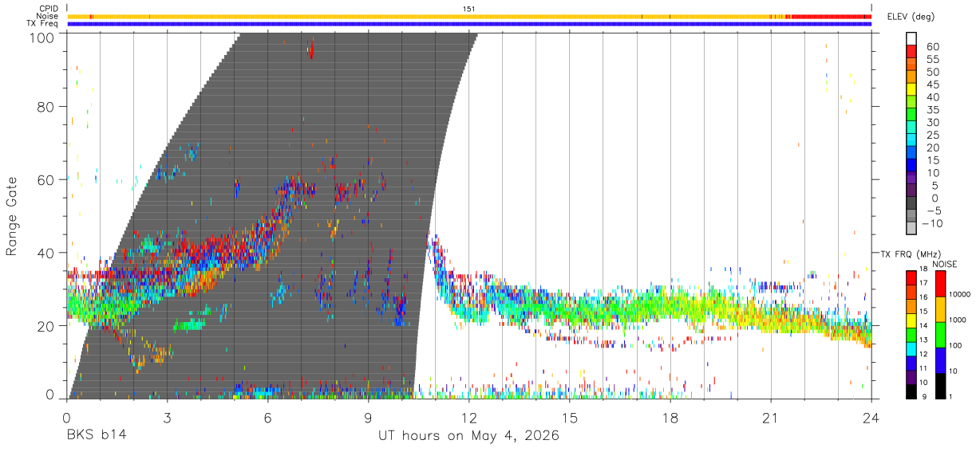Click the white top swatch of the ELEV color bar
Screen dimensions: 980x452
click(x=911, y=38)
